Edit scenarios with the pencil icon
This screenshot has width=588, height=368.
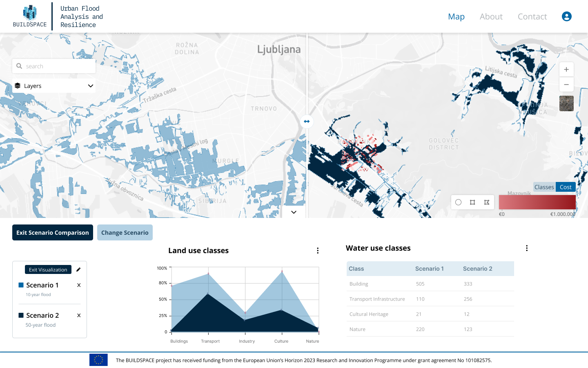click(x=78, y=269)
